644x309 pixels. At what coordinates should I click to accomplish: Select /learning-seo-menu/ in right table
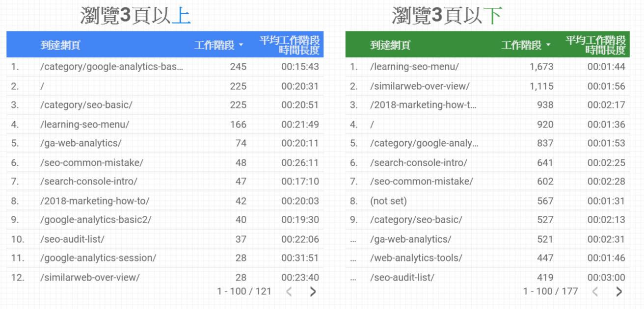(415, 67)
